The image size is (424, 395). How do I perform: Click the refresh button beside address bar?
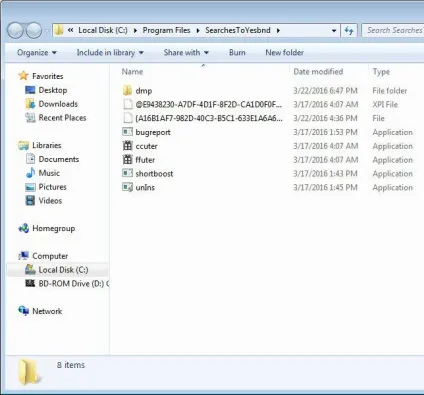[349, 31]
